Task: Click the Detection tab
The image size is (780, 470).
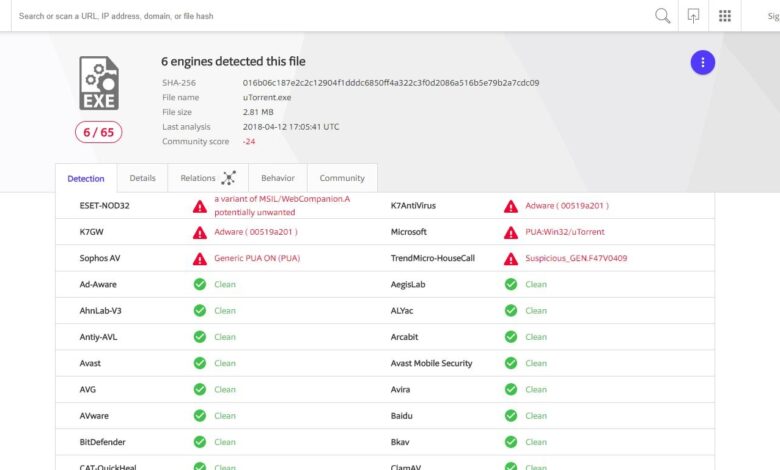Action: coord(86,178)
